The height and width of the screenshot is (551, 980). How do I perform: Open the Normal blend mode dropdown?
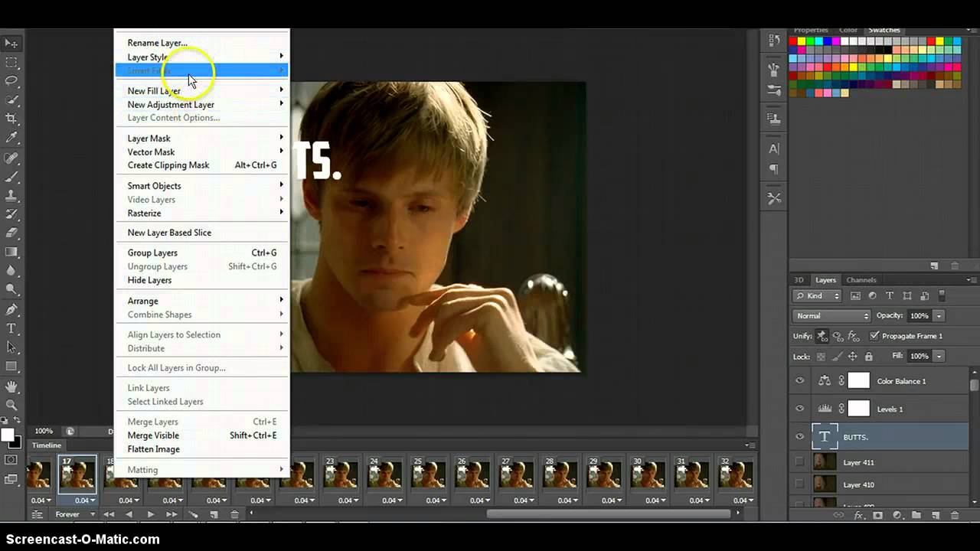[x=831, y=316]
